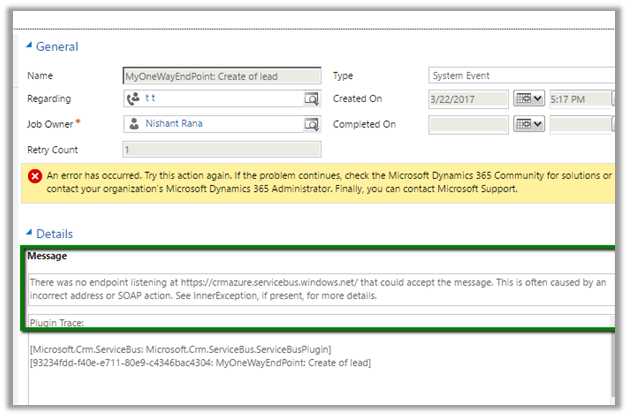Open the Created On calendar picker

click(x=527, y=99)
